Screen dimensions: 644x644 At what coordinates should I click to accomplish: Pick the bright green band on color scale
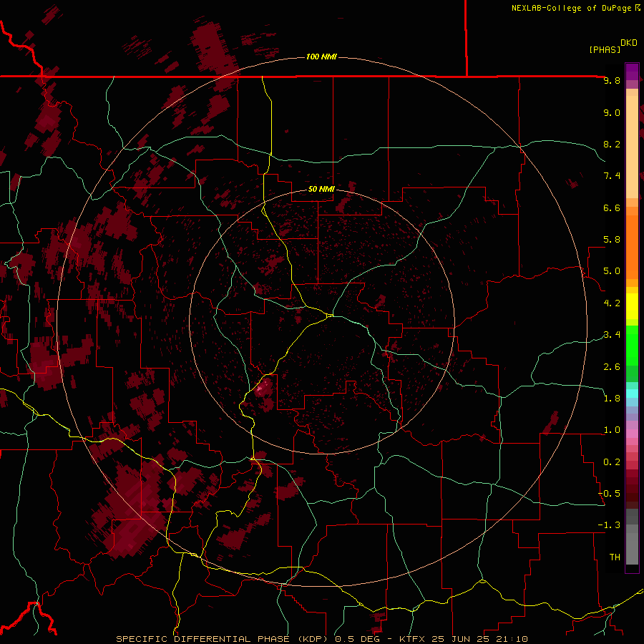pyautogui.click(x=632, y=345)
